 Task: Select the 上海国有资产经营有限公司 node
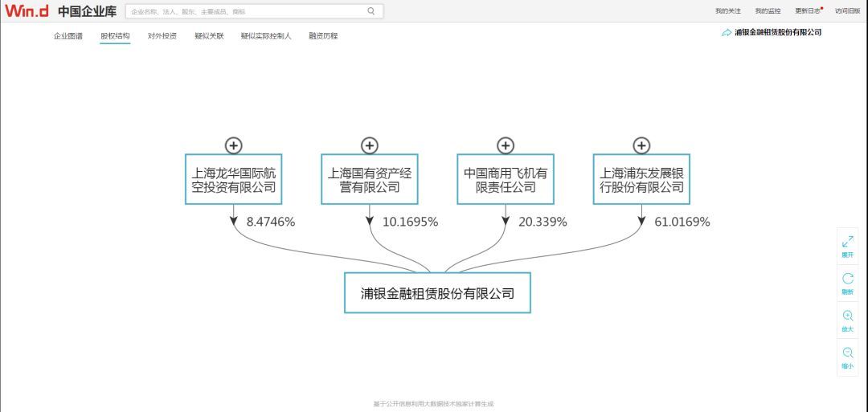(x=369, y=179)
